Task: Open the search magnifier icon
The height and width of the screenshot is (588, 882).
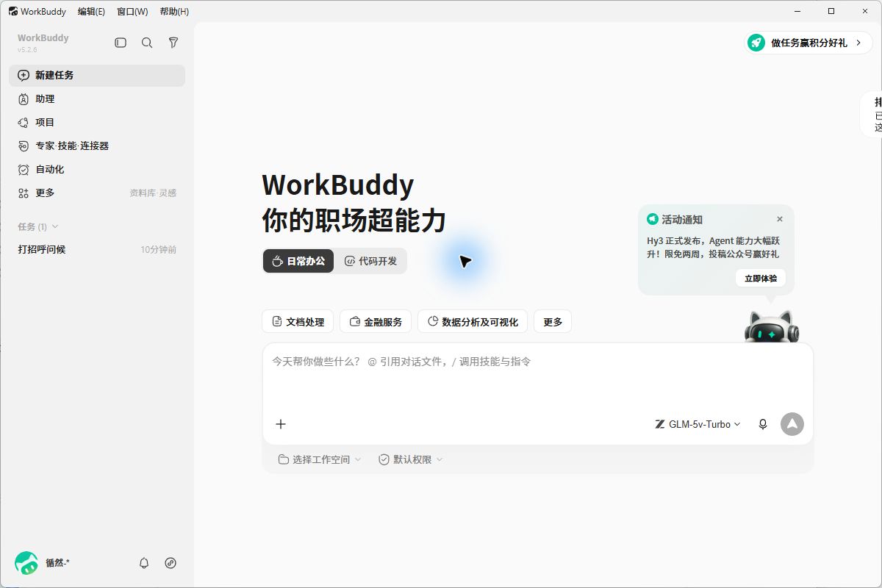Action: [147, 43]
